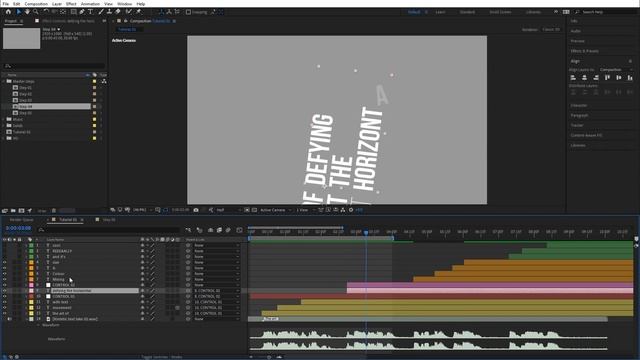640x360 pixels.
Task: Open the Paragraph panel
Action: [x=579, y=116]
